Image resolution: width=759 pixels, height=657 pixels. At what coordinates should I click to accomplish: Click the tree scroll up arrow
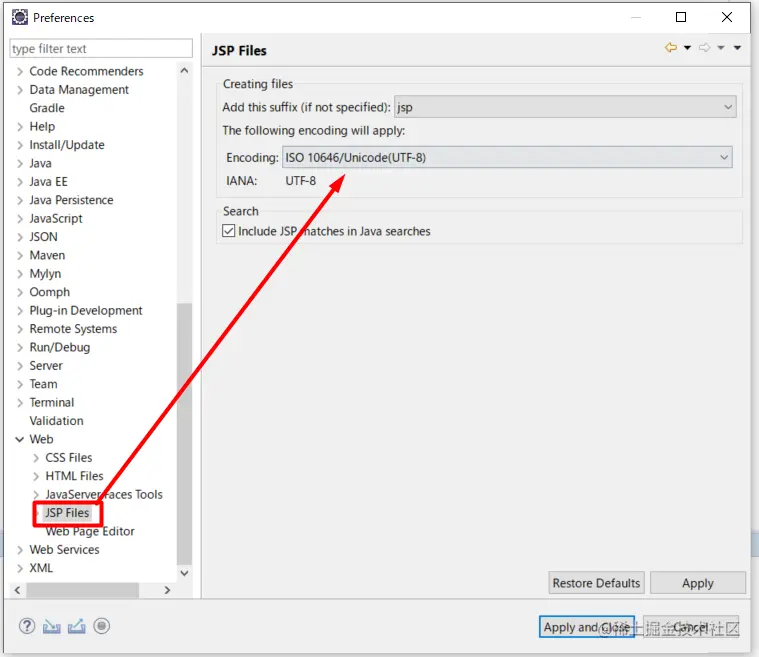[184, 71]
